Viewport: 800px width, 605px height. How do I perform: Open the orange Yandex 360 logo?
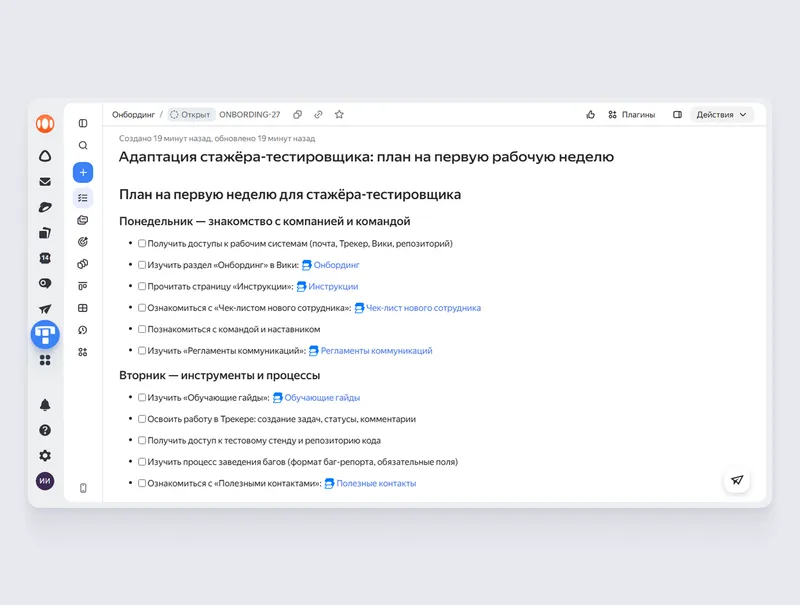45,124
